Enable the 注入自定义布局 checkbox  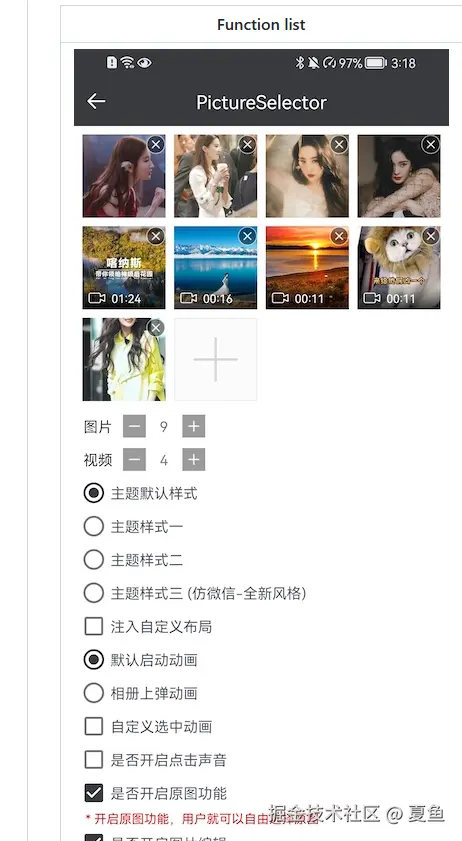pyautogui.click(x=94, y=626)
